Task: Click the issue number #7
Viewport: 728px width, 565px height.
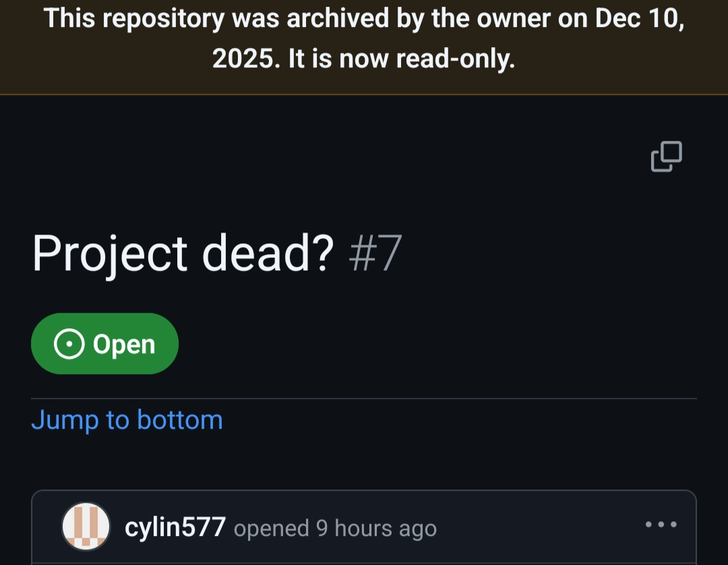Action: point(375,254)
